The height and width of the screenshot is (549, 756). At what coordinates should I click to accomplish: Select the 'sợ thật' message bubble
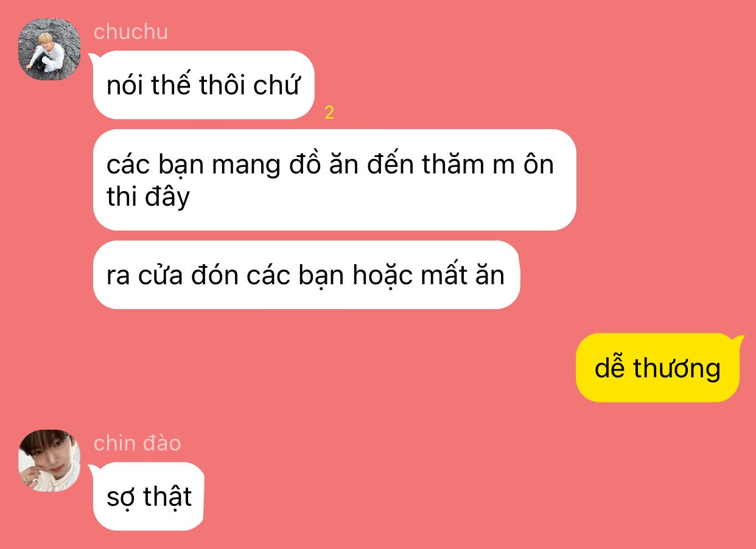click(148, 496)
